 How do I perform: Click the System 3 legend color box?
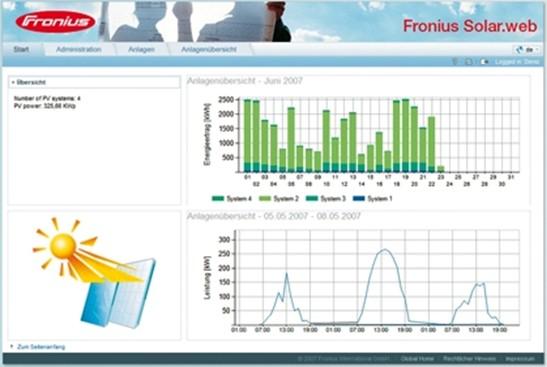point(312,199)
